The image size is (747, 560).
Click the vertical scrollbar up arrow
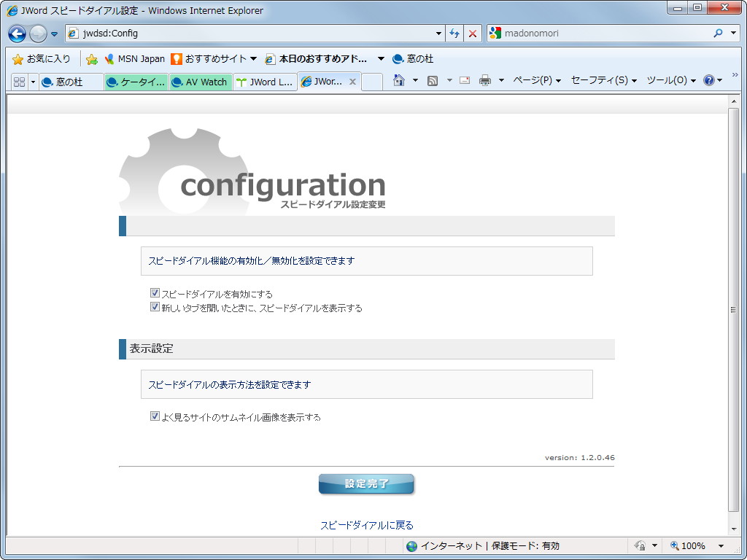pos(734,101)
